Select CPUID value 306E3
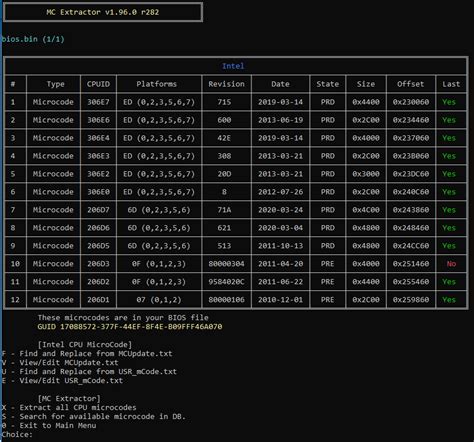The height and width of the screenshot is (442, 474). pos(98,156)
